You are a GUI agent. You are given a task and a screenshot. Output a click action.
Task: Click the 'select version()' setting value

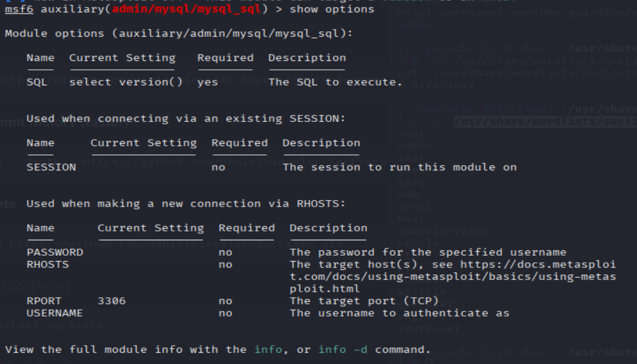[x=126, y=82]
